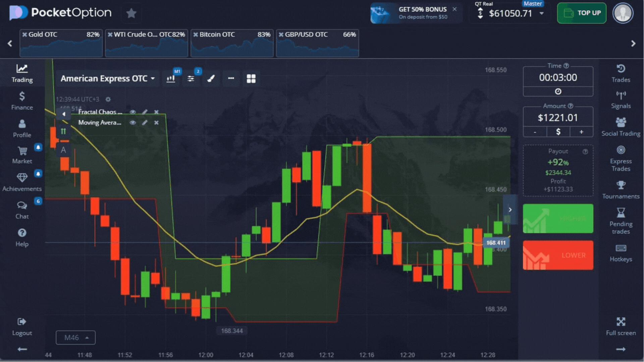Add asset to favorites star

tap(131, 13)
